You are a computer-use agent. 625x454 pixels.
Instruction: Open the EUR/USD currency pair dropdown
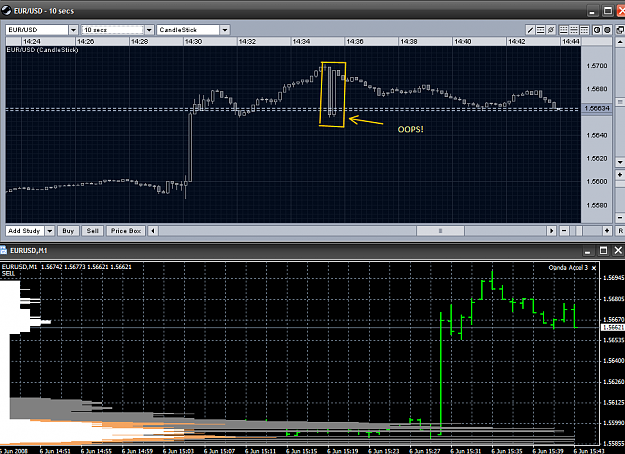[x=73, y=30]
